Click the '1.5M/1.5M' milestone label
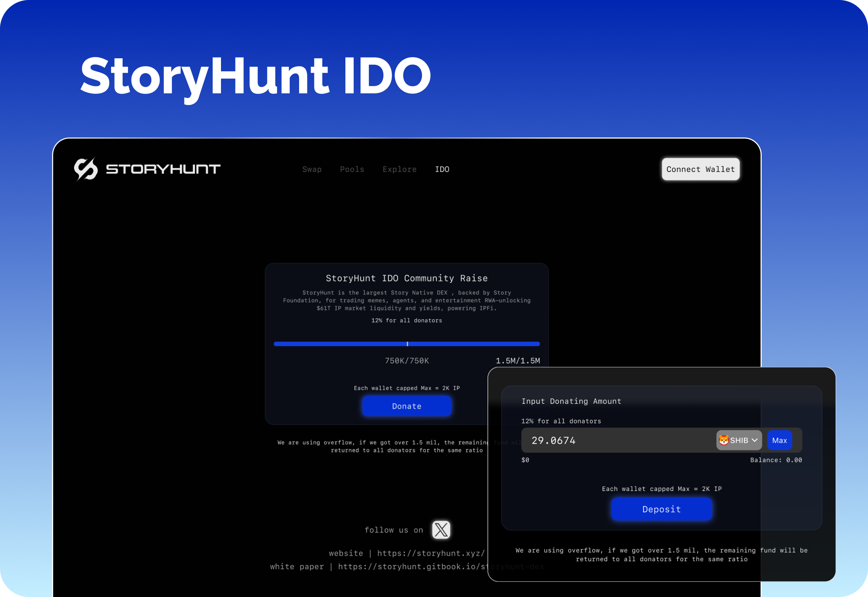The image size is (868, 597). 518,361
